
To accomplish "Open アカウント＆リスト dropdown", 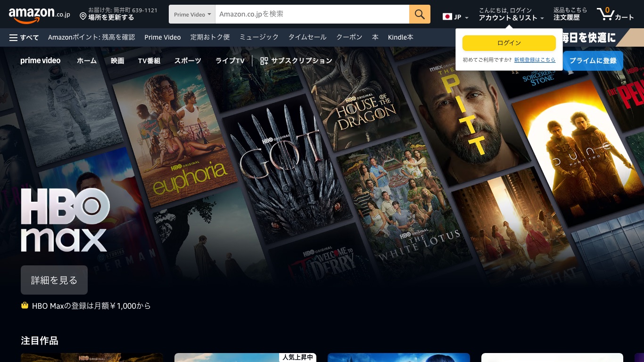I will coord(512,14).
